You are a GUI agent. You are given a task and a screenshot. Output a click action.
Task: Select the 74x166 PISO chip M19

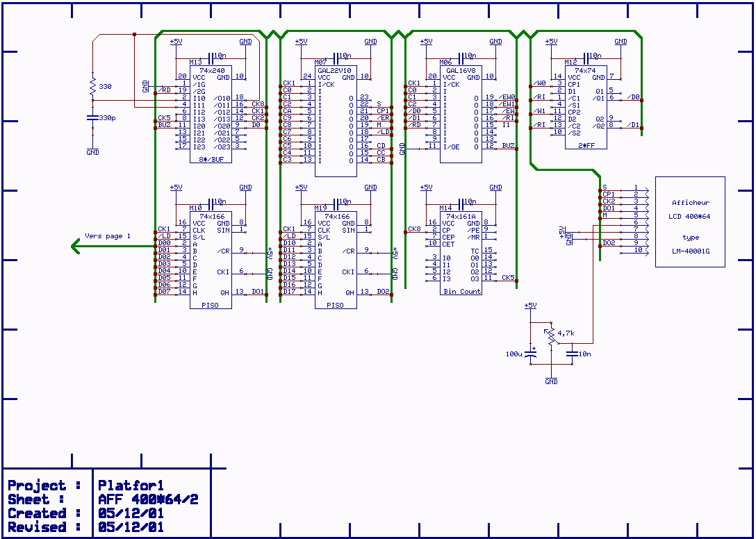[x=336, y=260]
